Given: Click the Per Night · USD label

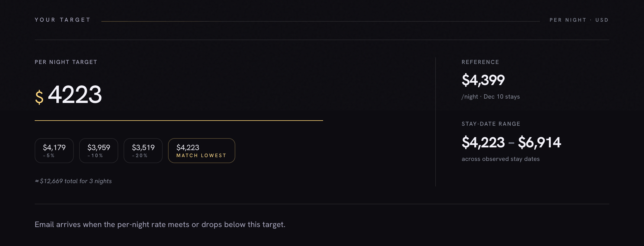Looking at the screenshot, I should tap(579, 20).
